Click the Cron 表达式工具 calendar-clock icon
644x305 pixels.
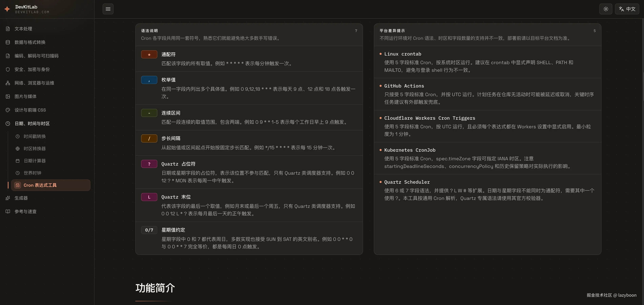point(17,185)
